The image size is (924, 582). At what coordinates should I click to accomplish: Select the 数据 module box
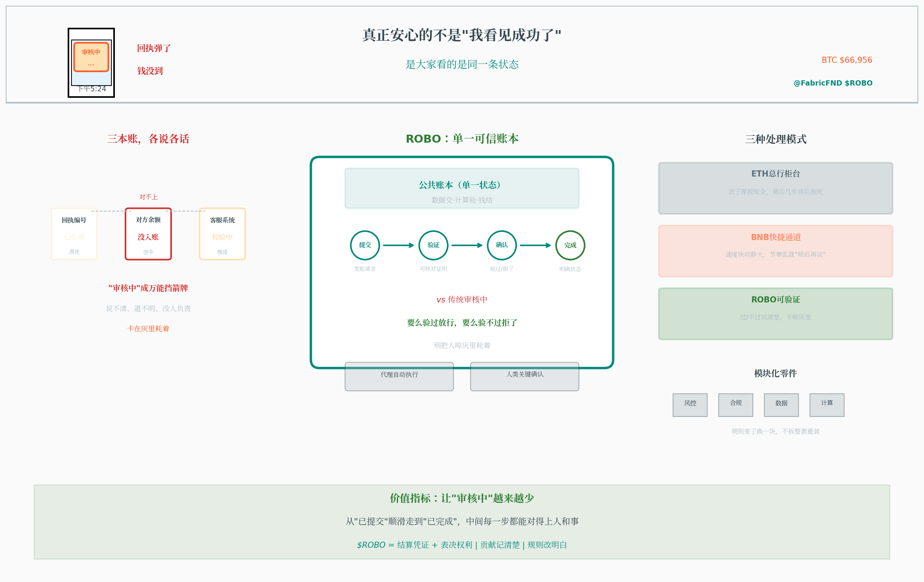click(781, 405)
